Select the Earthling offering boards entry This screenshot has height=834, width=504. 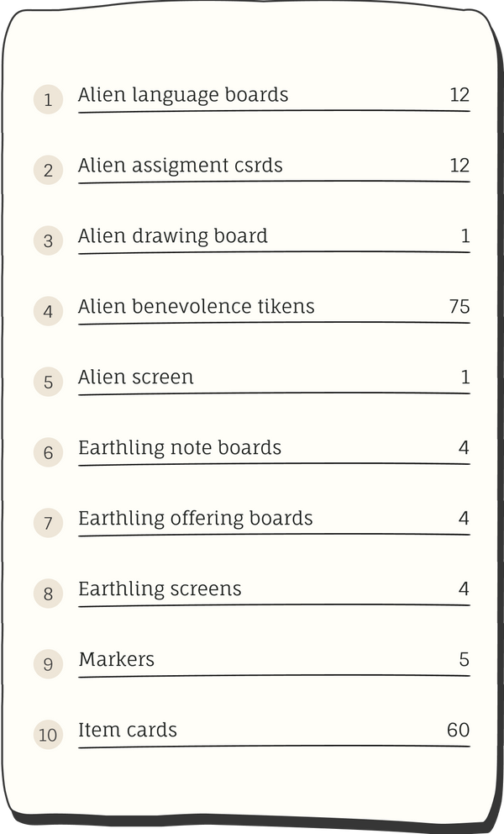click(196, 519)
